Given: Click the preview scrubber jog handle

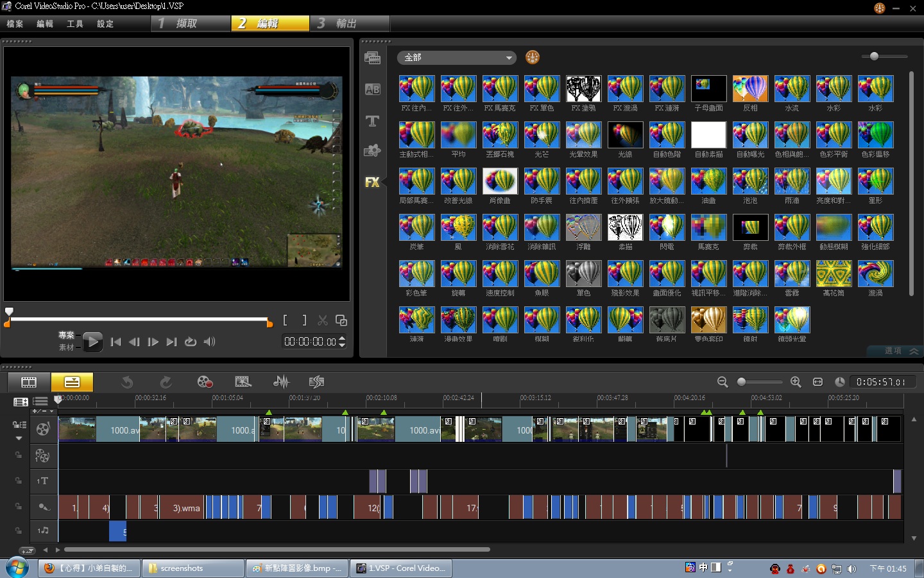Looking at the screenshot, I should pos(9,311).
